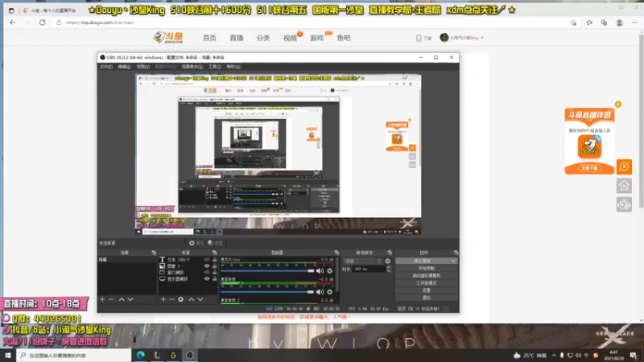This screenshot has width=644, height=362.
Task: Click the transition duration stepper arrows
Action: (389, 269)
